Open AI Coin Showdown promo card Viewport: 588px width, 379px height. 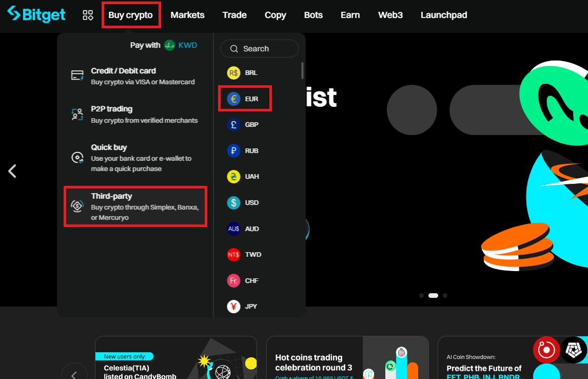click(513, 357)
